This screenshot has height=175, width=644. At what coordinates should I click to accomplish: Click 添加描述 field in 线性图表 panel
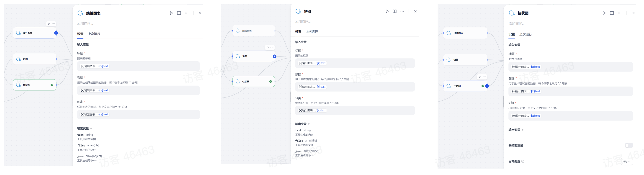coord(85,23)
